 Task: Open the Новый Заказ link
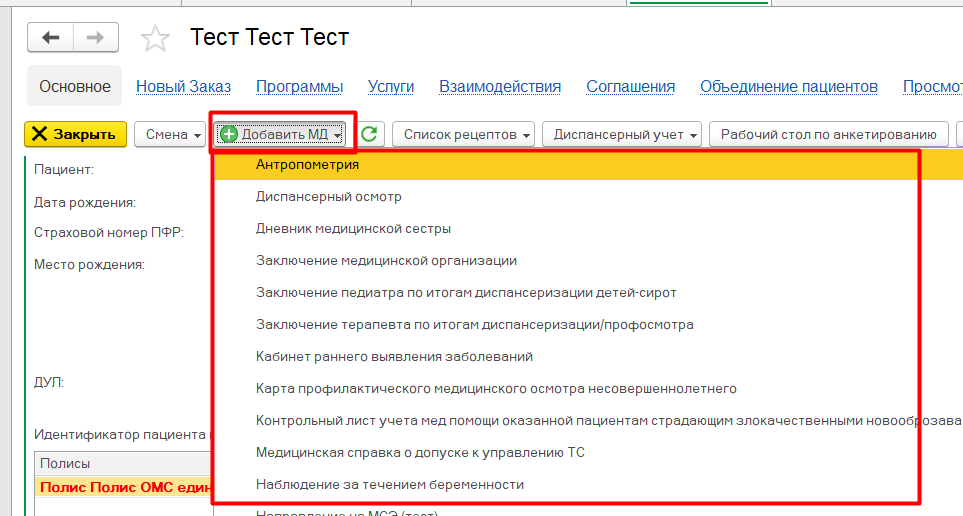(183, 87)
